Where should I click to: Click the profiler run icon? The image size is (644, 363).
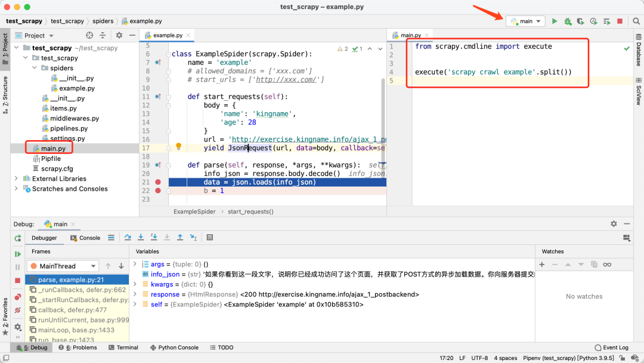(593, 21)
